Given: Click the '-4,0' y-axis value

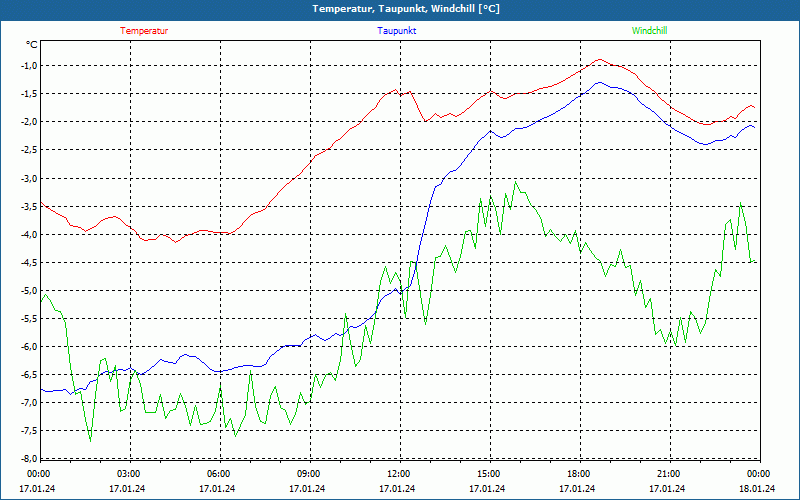Looking at the screenshot, I should [x=29, y=234].
